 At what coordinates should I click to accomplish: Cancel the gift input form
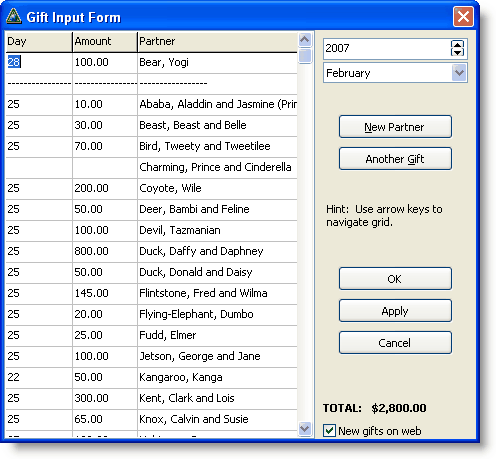[395, 343]
